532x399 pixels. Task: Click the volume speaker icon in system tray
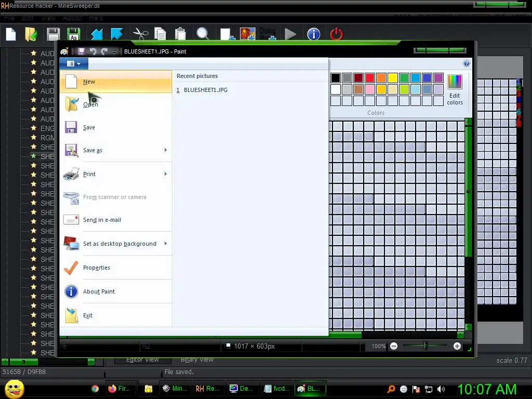pos(441,389)
